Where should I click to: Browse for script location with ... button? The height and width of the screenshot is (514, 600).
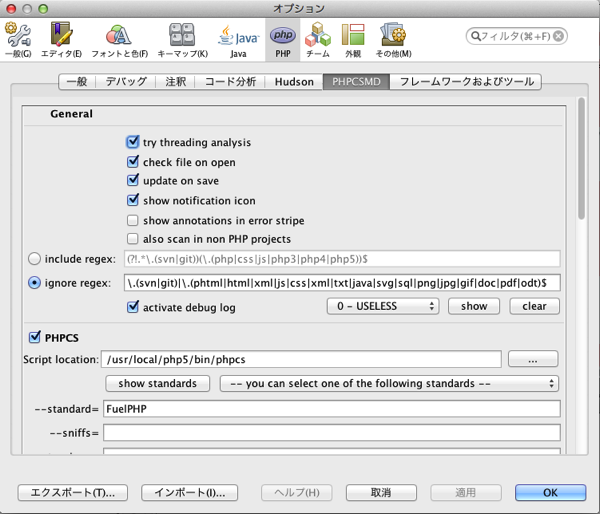point(533,359)
